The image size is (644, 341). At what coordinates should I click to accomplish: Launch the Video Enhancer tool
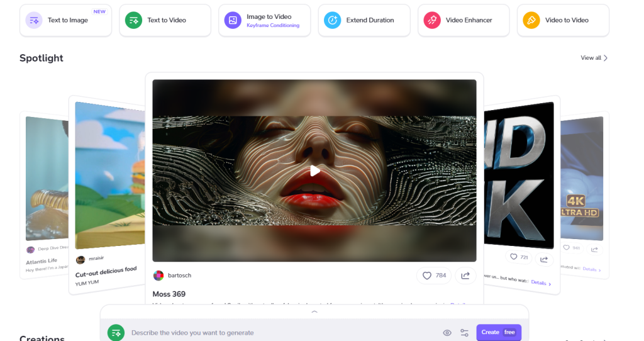[463, 20]
